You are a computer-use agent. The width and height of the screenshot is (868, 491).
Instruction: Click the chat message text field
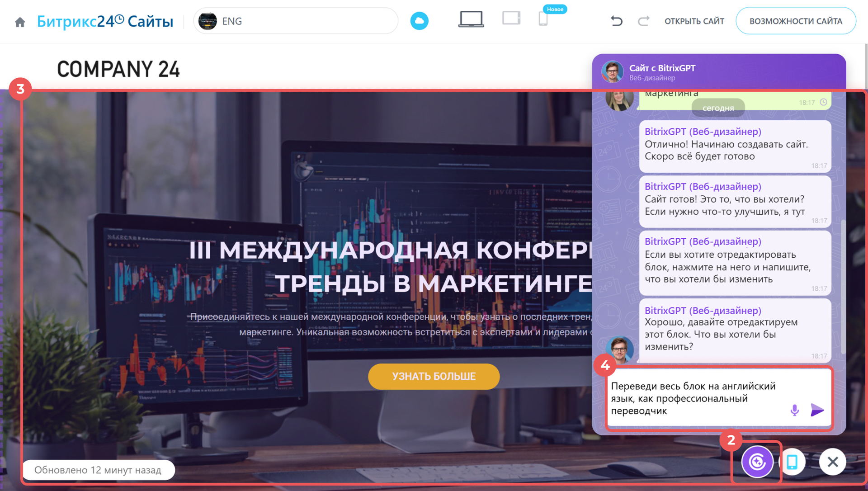696,398
